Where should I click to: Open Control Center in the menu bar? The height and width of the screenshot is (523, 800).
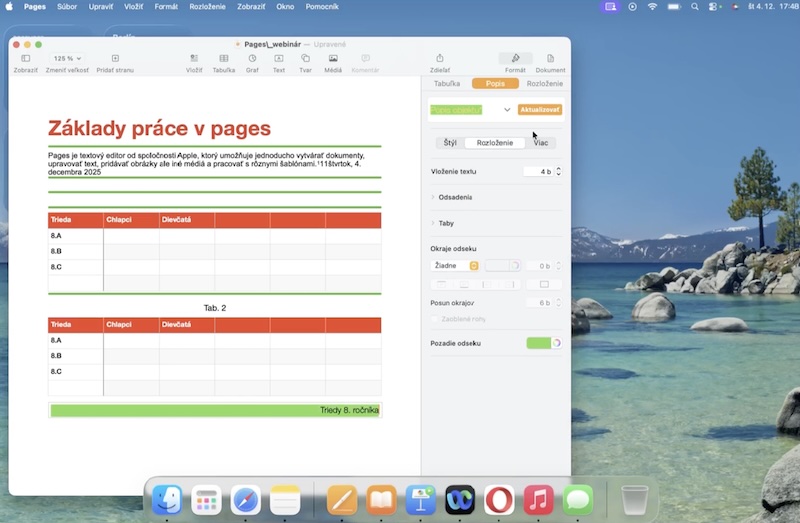(x=713, y=7)
